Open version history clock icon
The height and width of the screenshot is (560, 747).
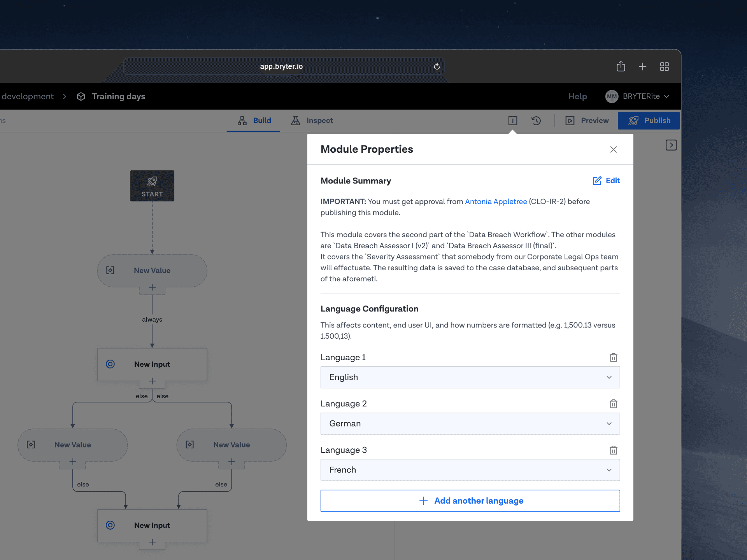click(536, 121)
